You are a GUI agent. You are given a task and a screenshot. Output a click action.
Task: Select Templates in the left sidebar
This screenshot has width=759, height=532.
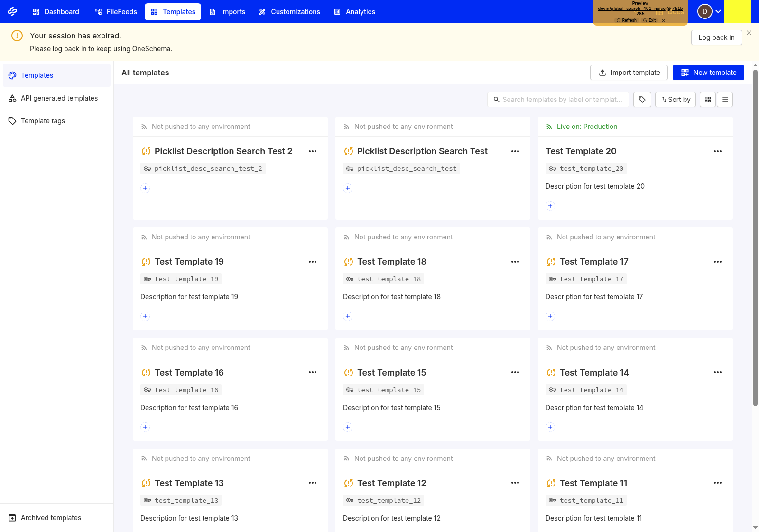tap(56, 75)
